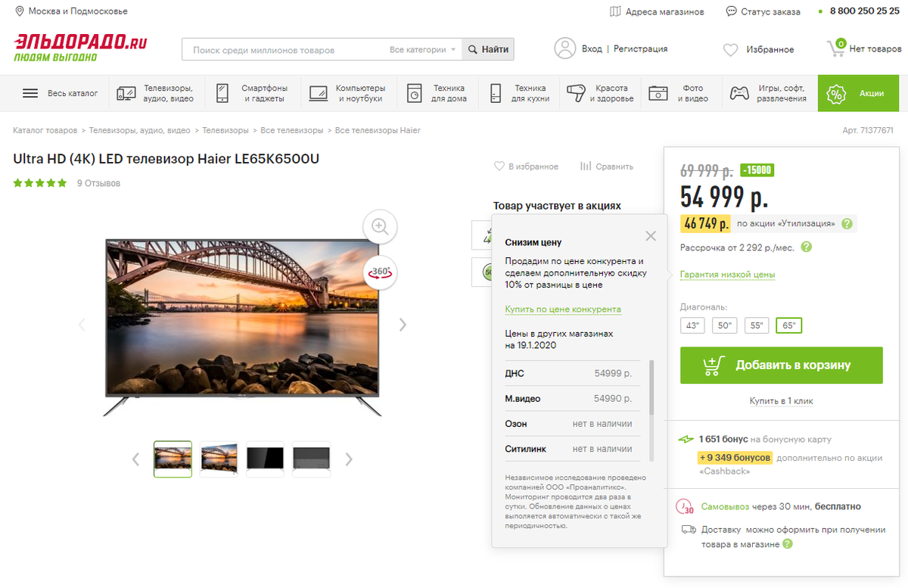Select the 65" diagonal option

789,325
